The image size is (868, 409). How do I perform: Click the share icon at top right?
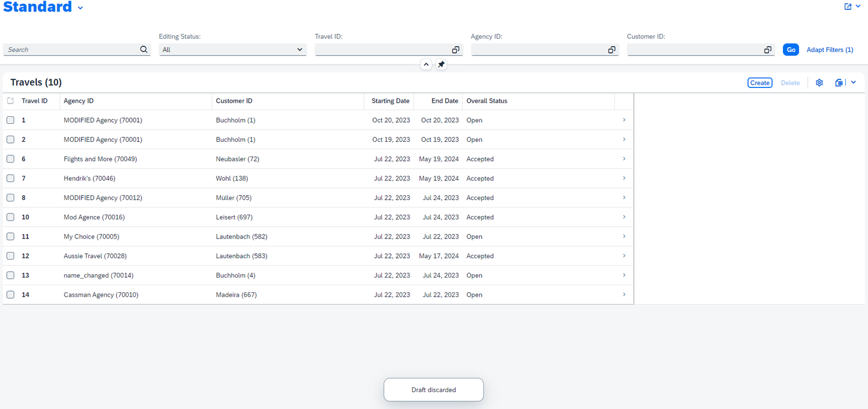point(848,7)
